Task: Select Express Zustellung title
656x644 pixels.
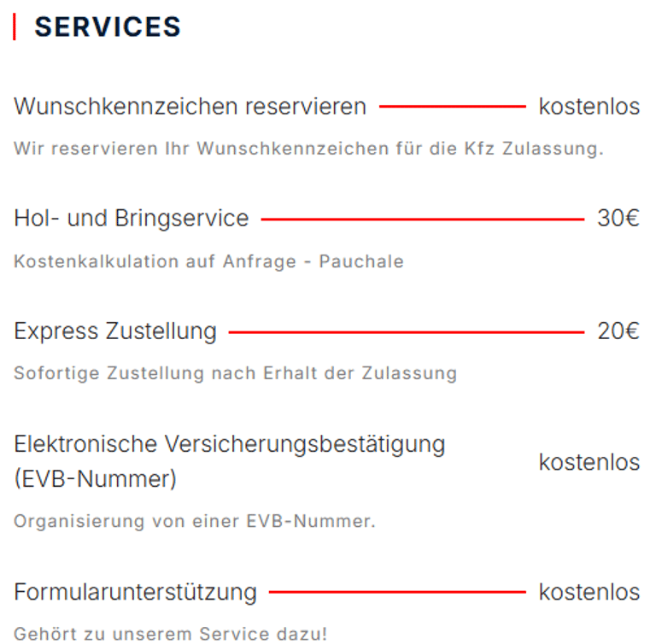Action: [115, 331]
